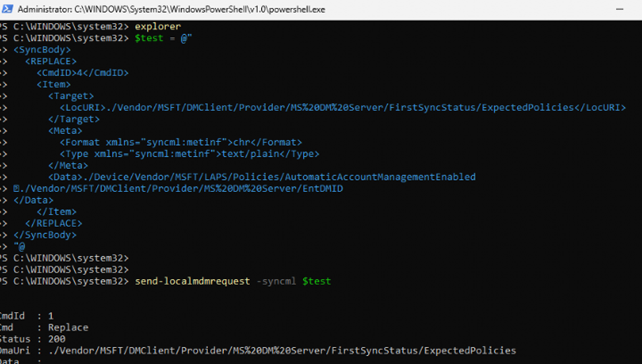Click the here-string terminator "@
The image size is (642, 364).
coord(19,246)
